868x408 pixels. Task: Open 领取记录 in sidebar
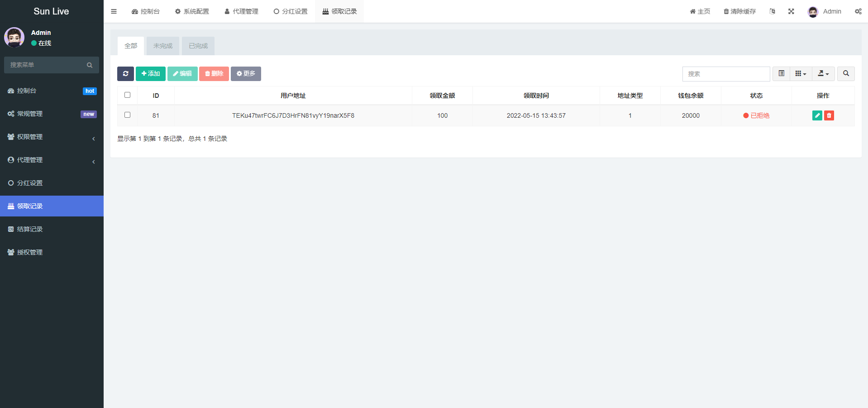point(52,206)
